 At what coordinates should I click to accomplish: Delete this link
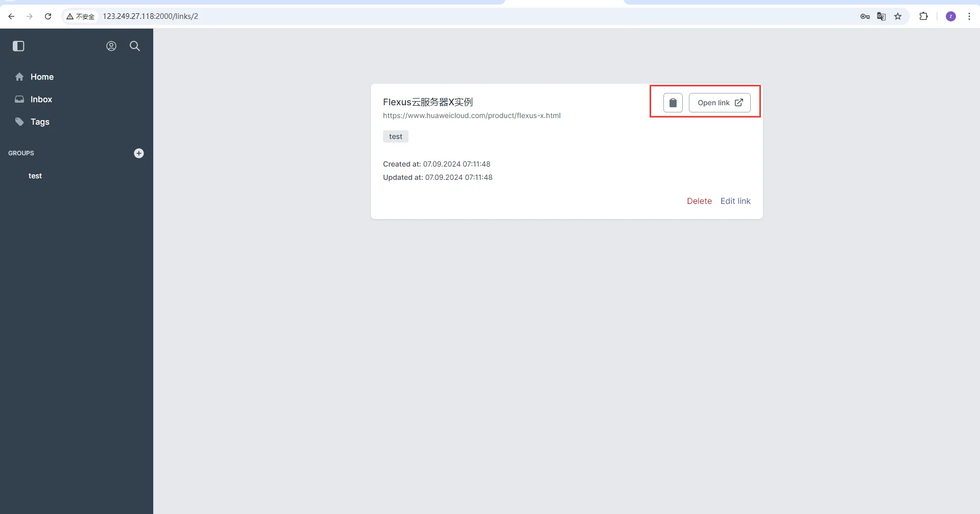point(699,201)
